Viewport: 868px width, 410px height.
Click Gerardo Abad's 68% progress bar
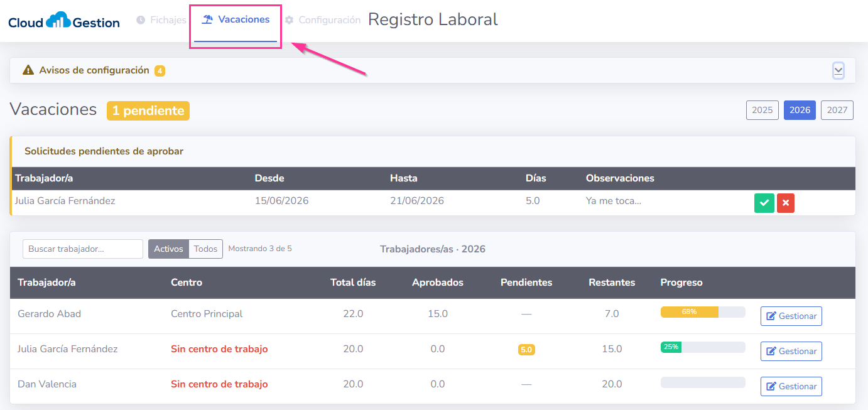[703, 312]
